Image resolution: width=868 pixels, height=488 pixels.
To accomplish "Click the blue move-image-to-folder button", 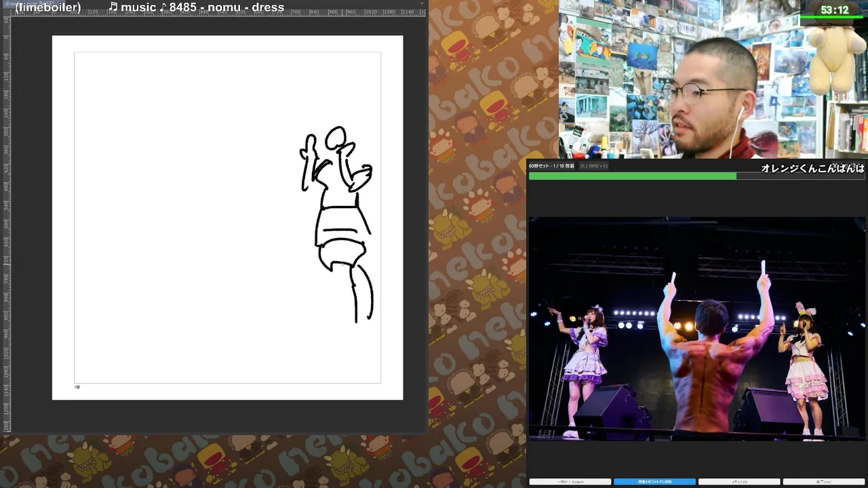I will coord(654,482).
